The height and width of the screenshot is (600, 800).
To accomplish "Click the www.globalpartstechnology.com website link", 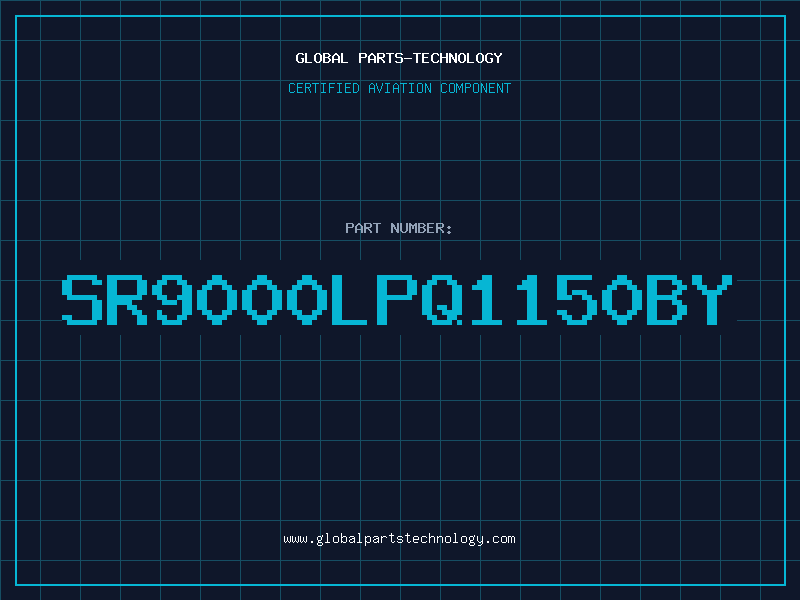I will pyautogui.click(x=399, y=539).
